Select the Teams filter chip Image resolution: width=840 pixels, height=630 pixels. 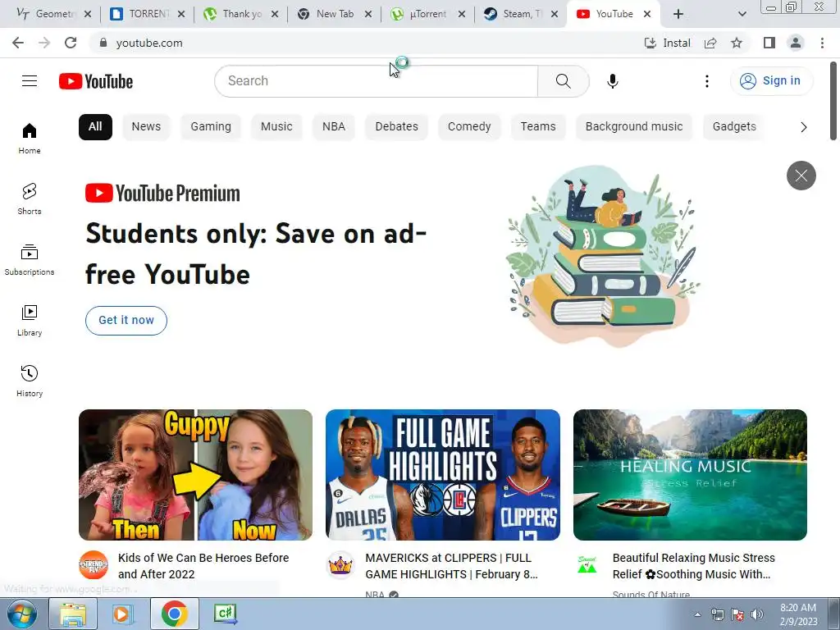(538, 127)
